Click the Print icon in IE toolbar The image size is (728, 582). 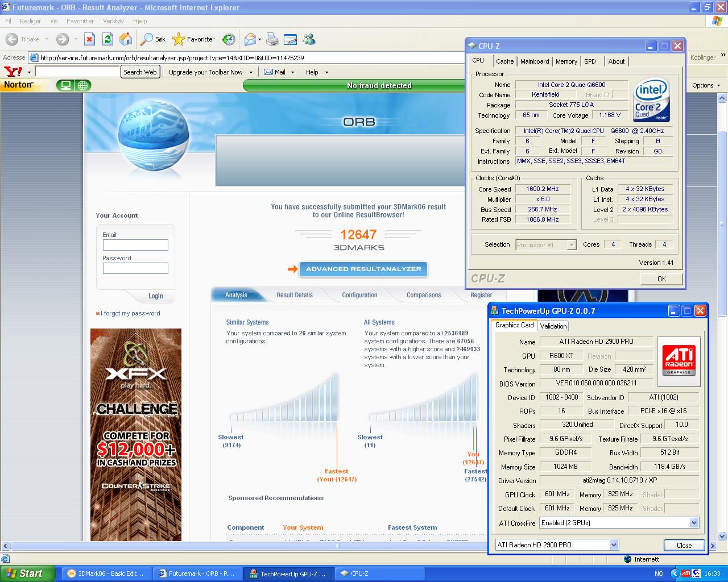[x=272, y=39]
